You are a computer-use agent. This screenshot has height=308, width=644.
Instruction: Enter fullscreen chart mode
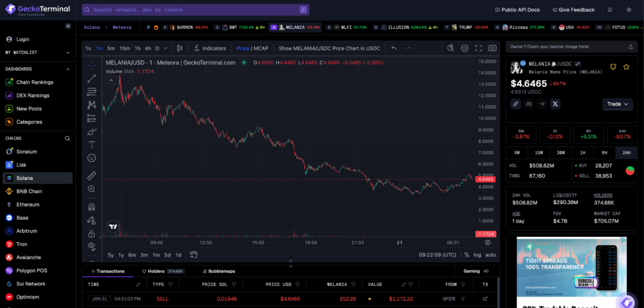[479, 48]
